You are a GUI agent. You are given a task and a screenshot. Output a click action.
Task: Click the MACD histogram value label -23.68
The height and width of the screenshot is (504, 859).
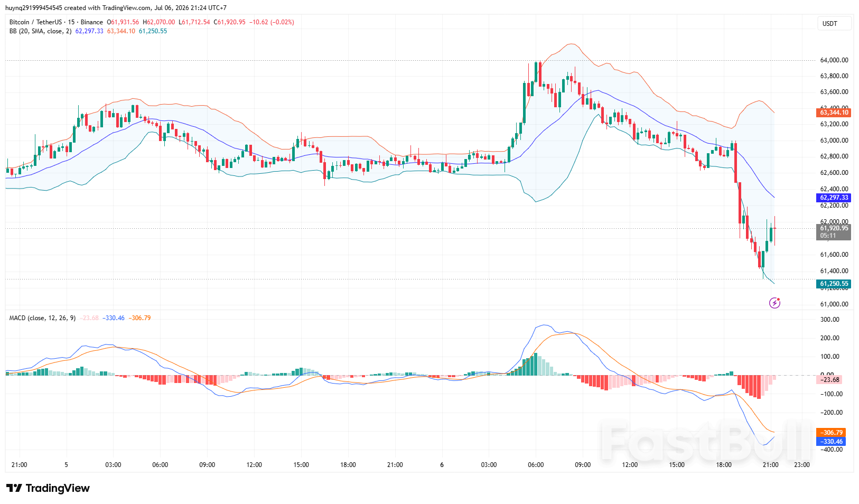[829, 380]
